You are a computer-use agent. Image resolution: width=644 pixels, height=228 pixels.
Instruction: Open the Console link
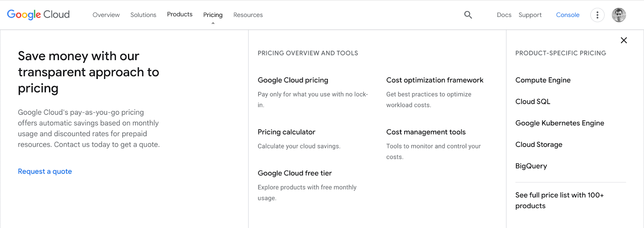coord(568,15)
